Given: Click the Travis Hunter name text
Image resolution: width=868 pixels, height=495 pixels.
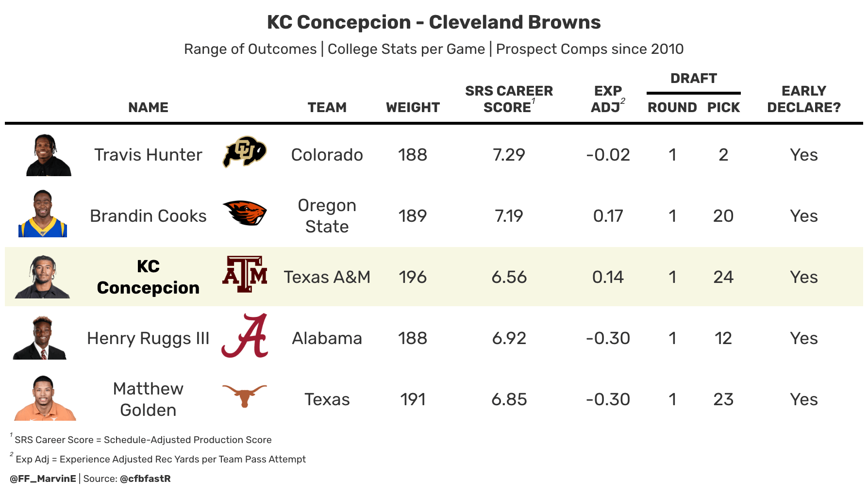Looking at the screenshot, I should coord(148,155).
